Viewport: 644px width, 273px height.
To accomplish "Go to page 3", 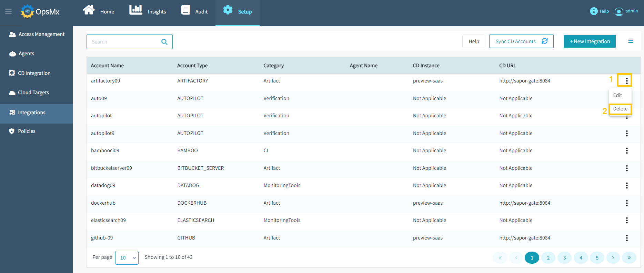I will (564, 258).
